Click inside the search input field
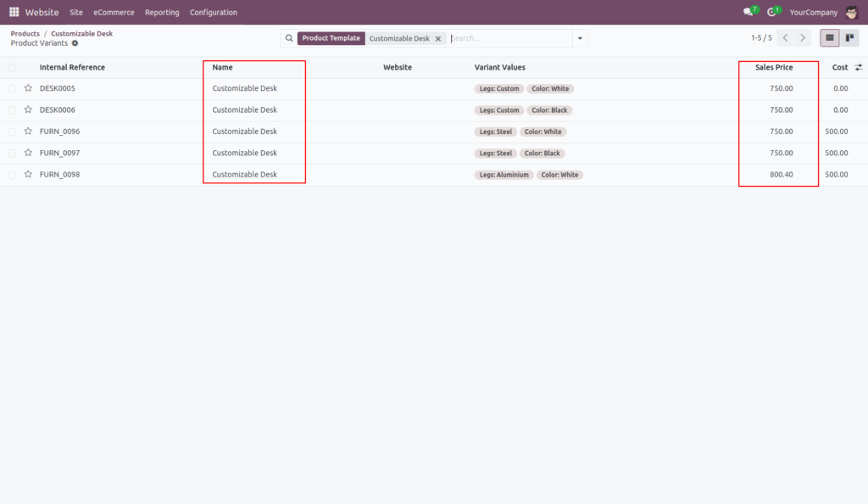 click(509, 38)
